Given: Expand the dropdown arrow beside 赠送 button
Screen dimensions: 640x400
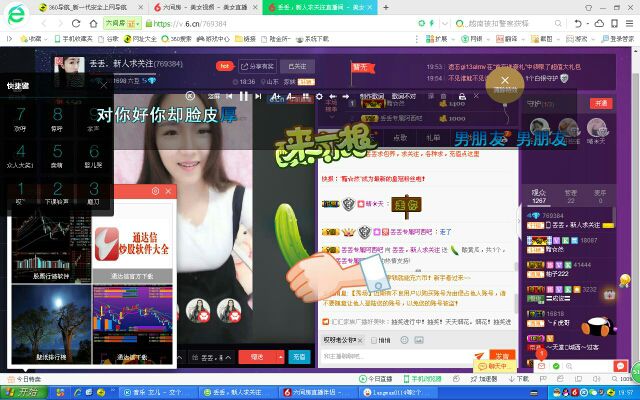Looking at the screenshot, I should (x=280, y=357).
